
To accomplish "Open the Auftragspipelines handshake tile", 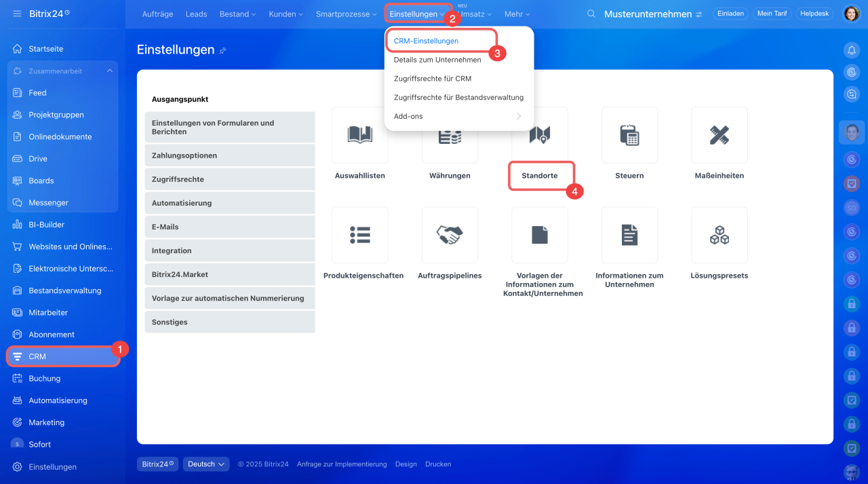I will 450,235.
